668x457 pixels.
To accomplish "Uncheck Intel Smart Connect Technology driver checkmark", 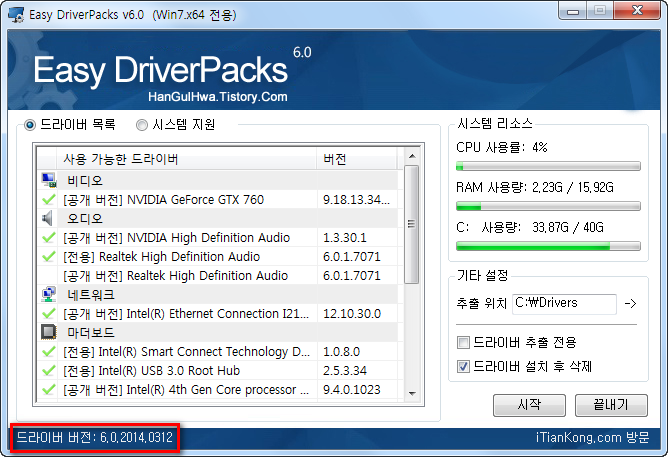I will pyautogui.click(x=49, y=351).
